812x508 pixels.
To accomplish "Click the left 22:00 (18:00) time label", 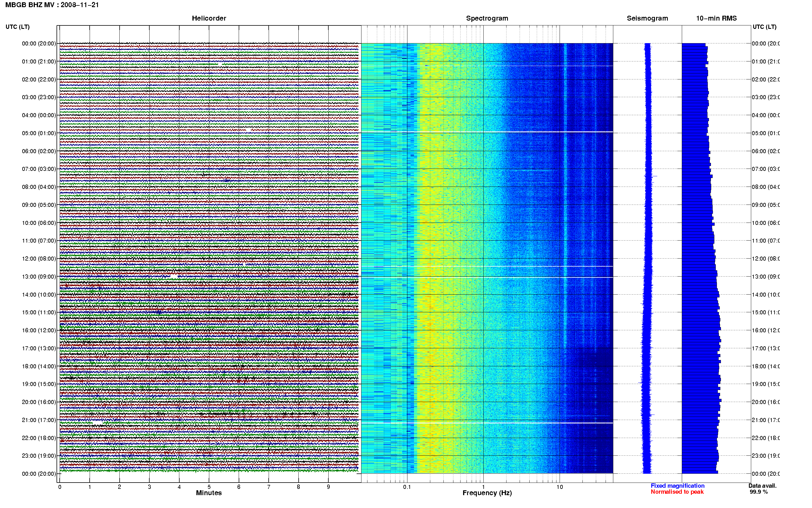I will [39, 438].
